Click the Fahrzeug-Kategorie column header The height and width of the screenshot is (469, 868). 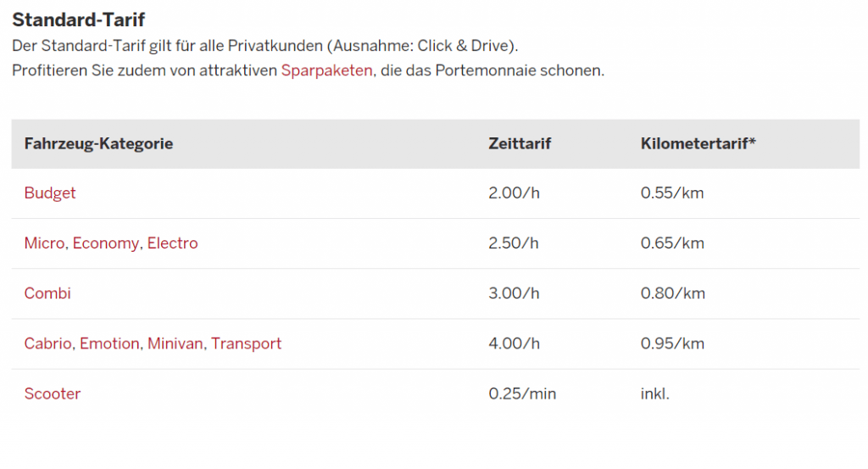[98, 143]
